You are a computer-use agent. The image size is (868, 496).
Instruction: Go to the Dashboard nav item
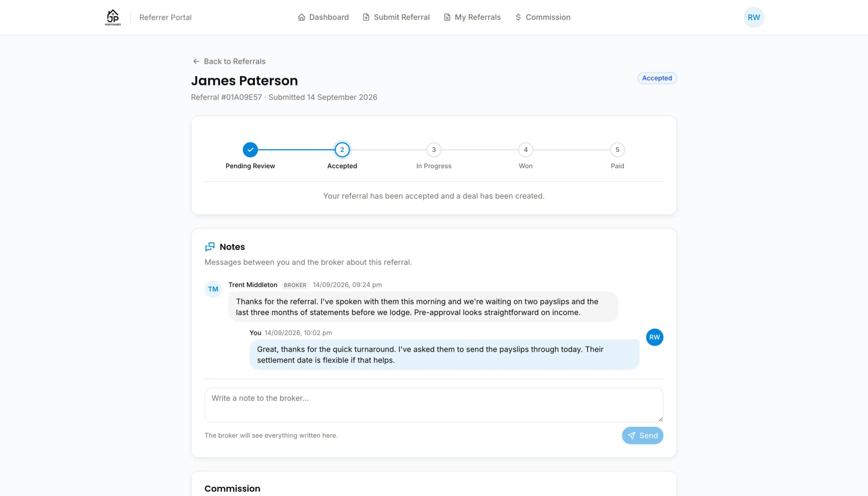pos(323,17)
